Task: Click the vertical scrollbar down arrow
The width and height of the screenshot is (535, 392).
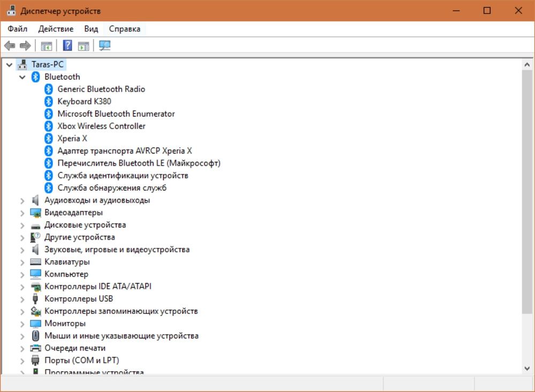Action: (x=526, y=368)
